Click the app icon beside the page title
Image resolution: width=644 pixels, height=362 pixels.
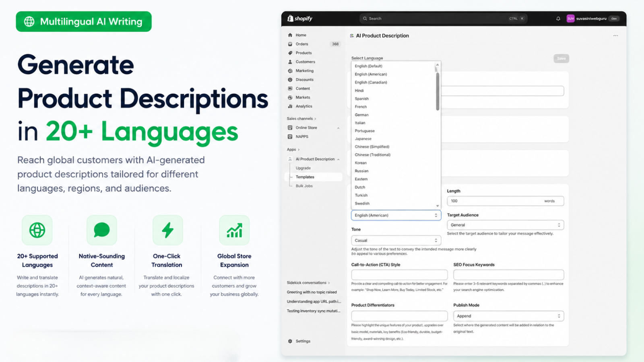coord(352,36)
